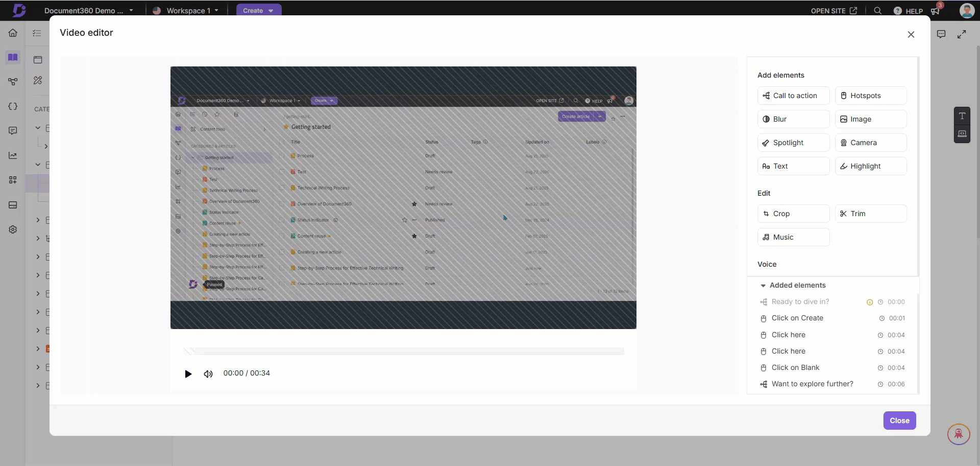Click hotspot icon beside 'Click on Blank'
Viewport: 980px width, 466px height.
click(763, 368)
